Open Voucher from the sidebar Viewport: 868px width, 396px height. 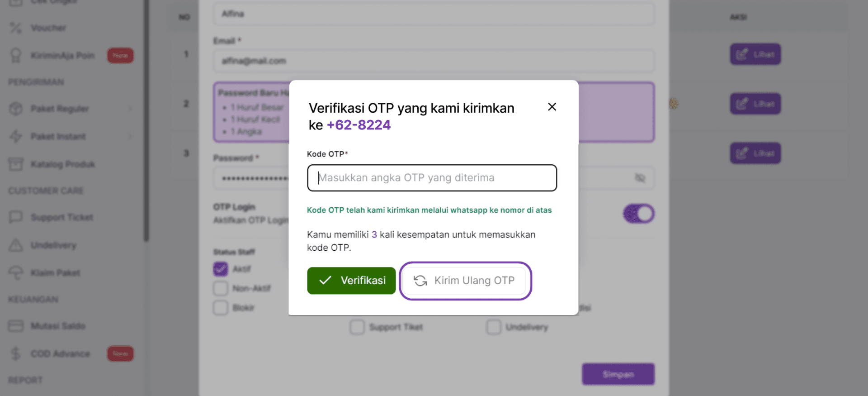[x=48, y=28]
